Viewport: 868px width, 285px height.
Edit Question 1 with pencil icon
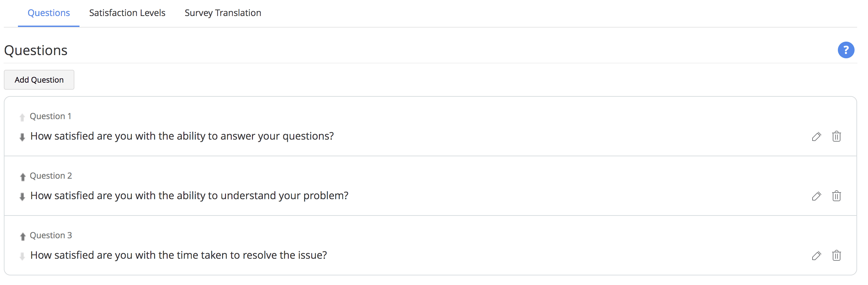click(x=816, y=137)
